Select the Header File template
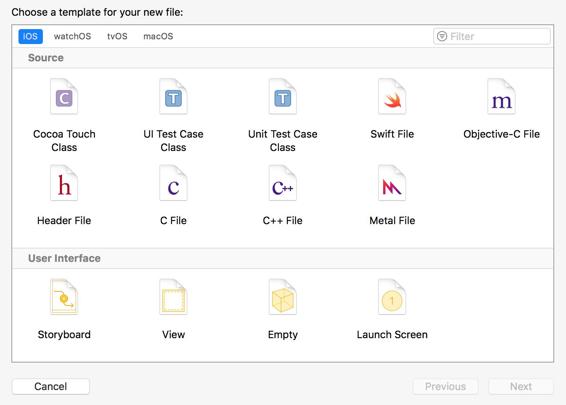This screenshot has width=566, height=405. [64, 183]
